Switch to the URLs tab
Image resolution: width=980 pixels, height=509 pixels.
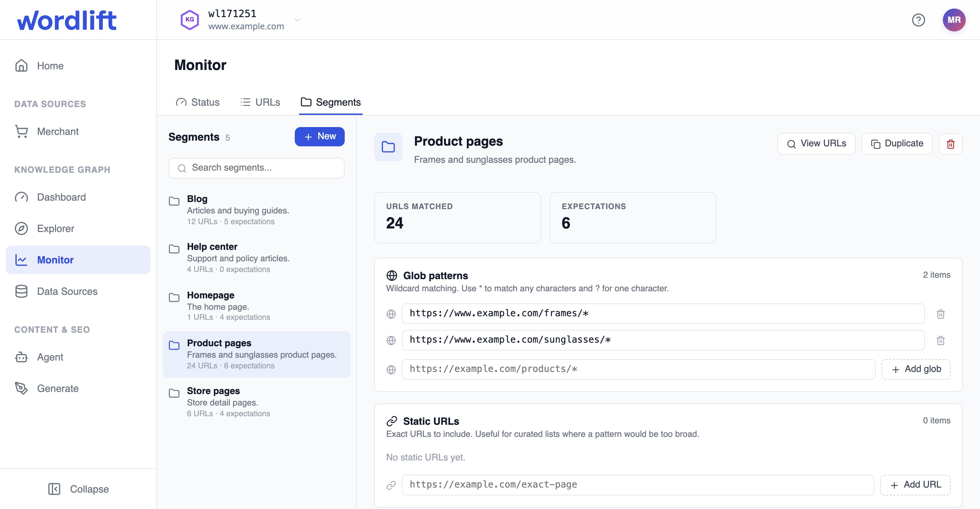click(x=261, y=102)
